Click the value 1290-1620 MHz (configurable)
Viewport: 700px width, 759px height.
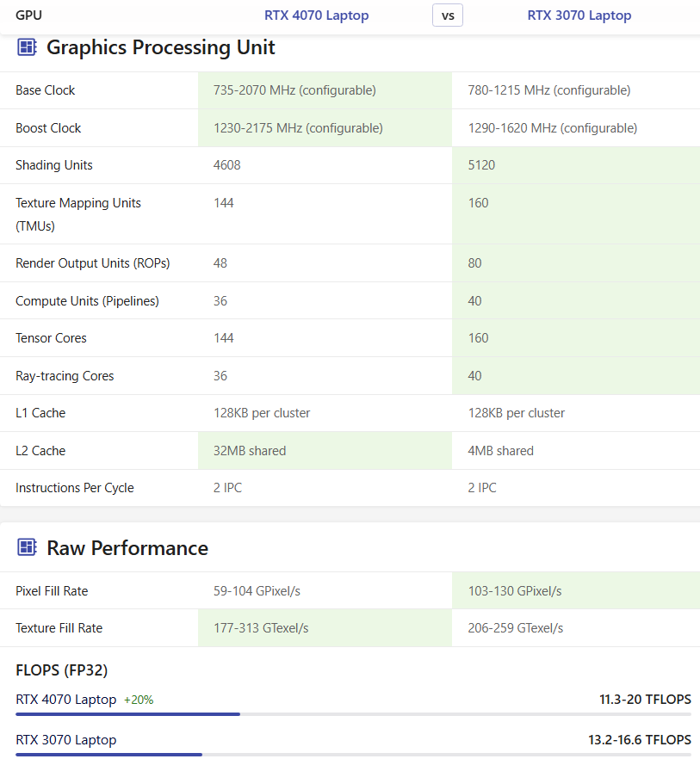[552, 128]
